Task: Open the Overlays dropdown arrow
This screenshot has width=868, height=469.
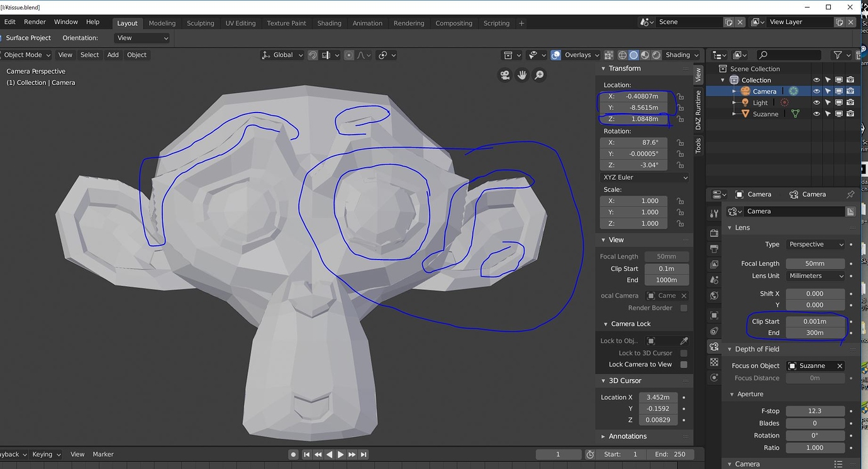Action: [x=597, y=55]
